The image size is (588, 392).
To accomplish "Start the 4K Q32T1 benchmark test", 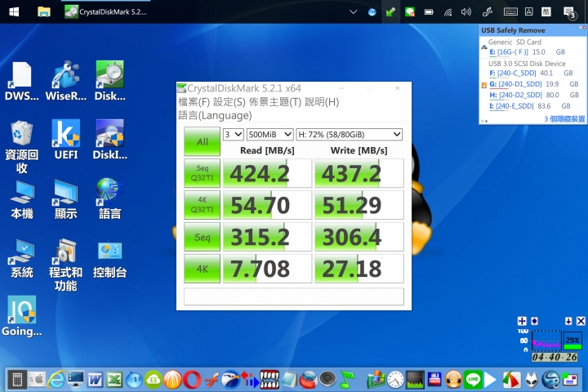I will pyautogui.click(x=203, y=205).
